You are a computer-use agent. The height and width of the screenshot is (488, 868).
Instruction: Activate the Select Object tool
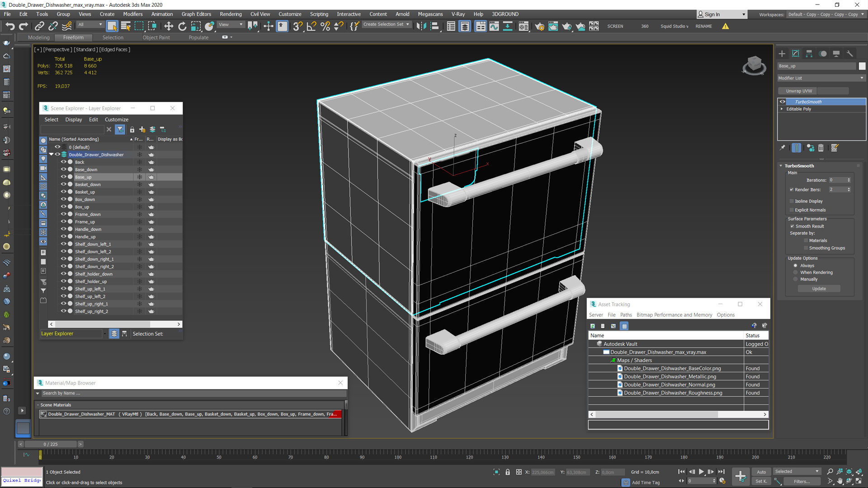pyautogui.click(x=112, y=26)
